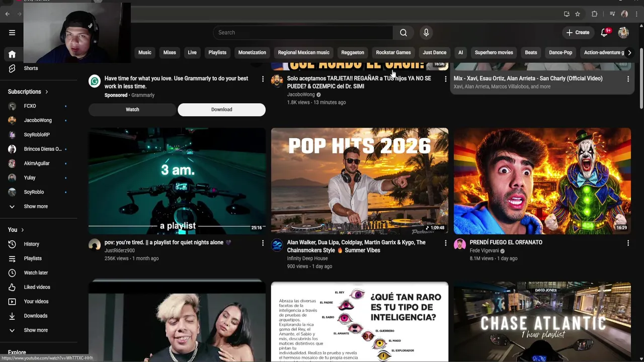Expand Subscriptions with Show more
644x362 pixels.
[36, 207]
